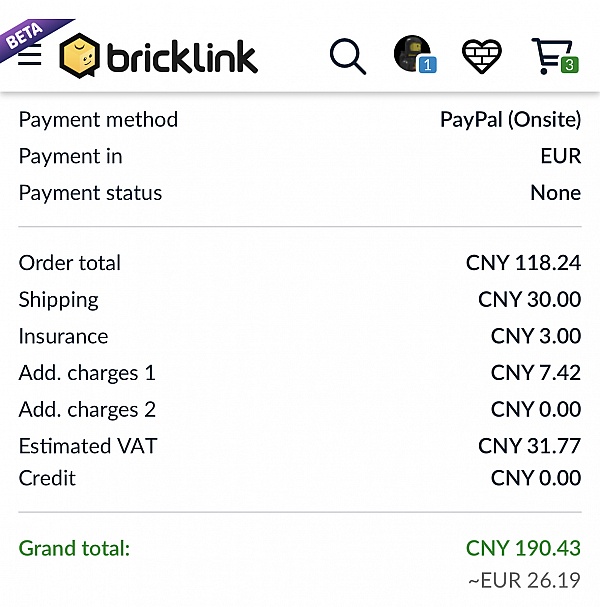Open the search magnifier icon
Viewport: 600px width, 607px height.
(x=348, y=56)
